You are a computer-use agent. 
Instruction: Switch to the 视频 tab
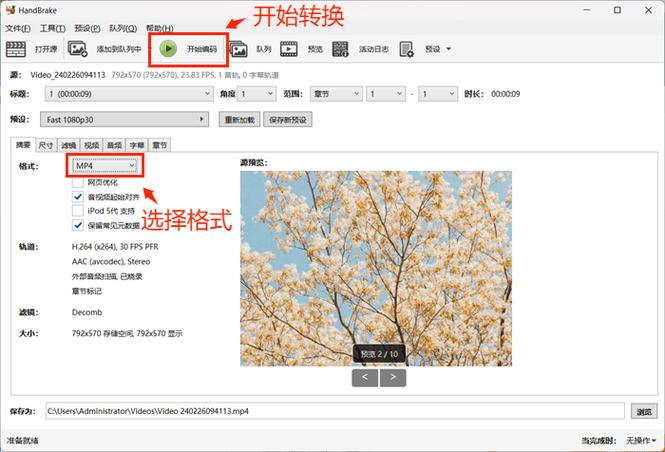[92, 145]
